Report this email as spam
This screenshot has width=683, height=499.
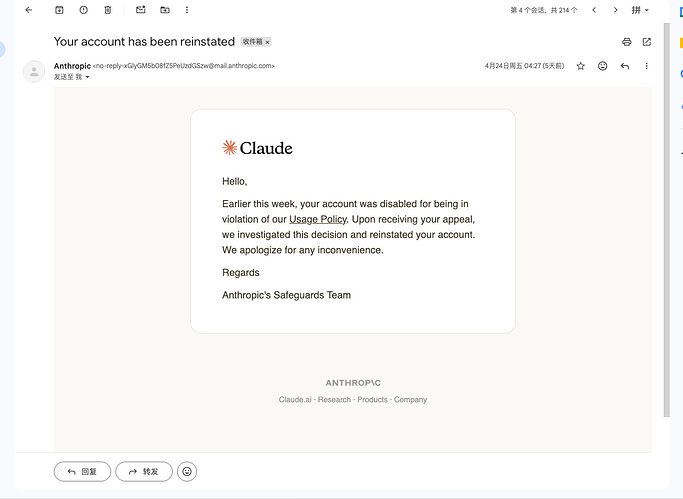(x=84, y=10)
